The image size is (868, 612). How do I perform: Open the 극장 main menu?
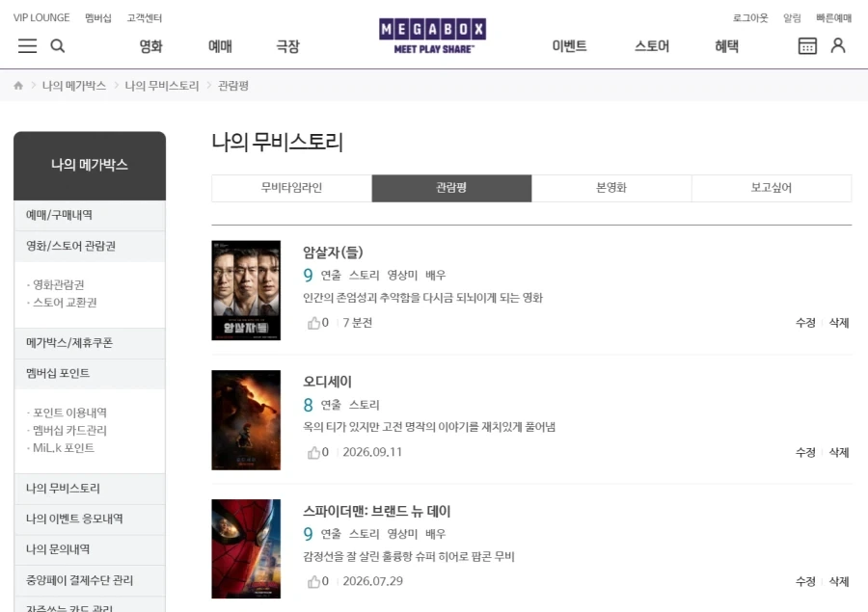point(287,46)
